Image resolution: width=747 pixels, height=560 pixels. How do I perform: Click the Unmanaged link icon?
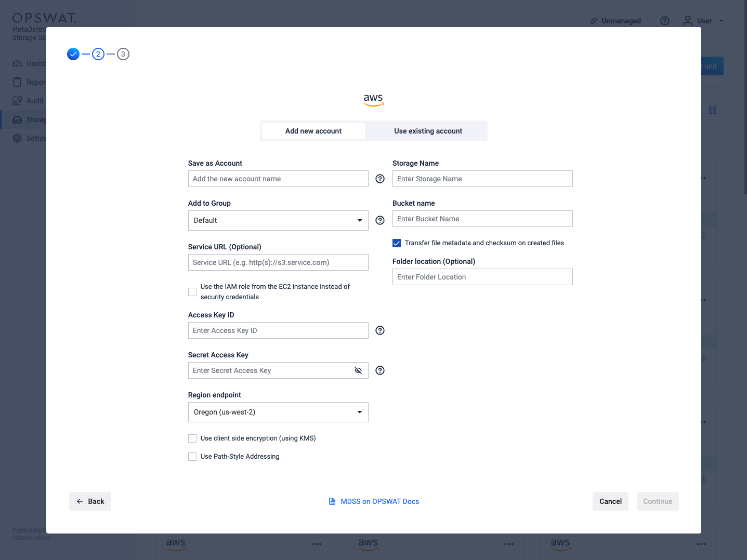click(x=594, y=21)
